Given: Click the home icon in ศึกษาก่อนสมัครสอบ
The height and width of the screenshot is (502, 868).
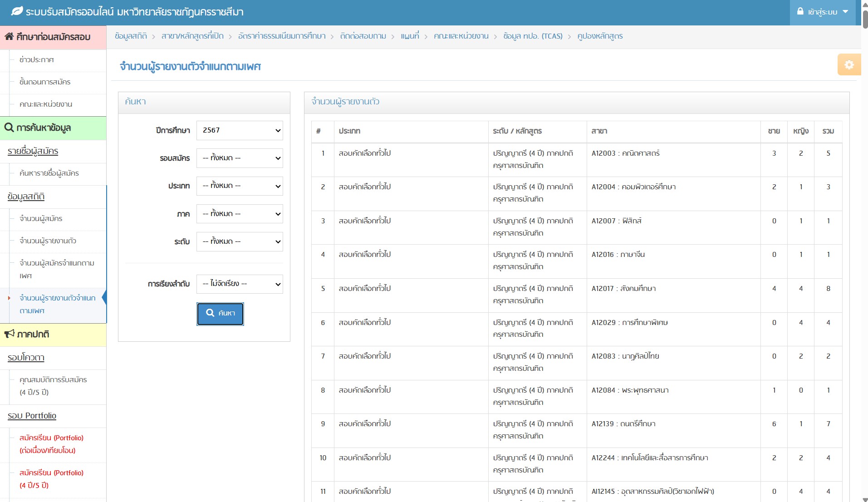Looking at the screenshot, I should coord(9,37).
